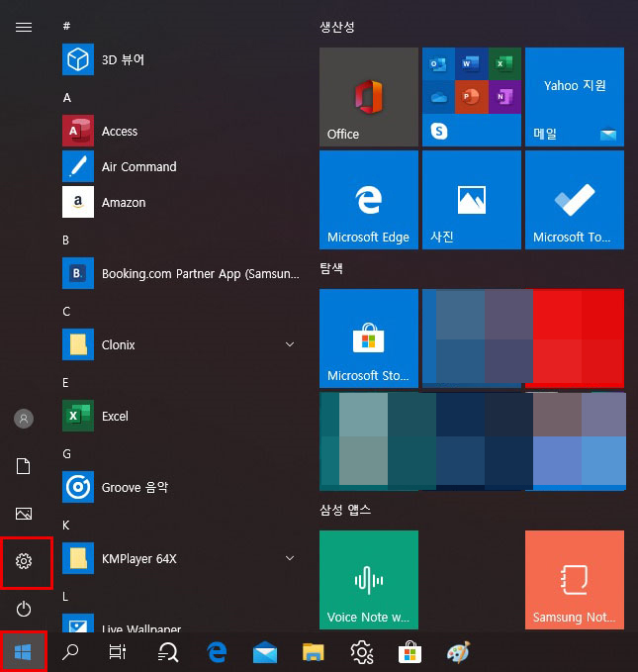Open Microsoft Edge from the taskbar

coord(217,652)
